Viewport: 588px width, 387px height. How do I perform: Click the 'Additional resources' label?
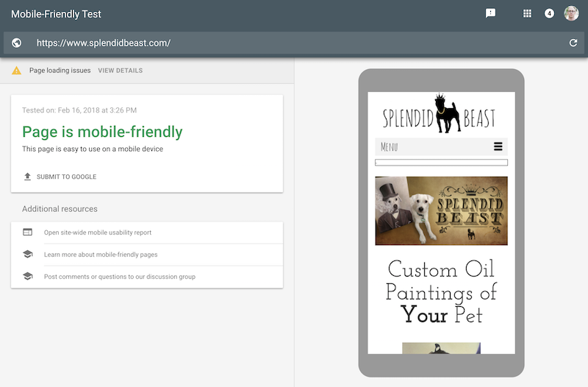[x=60, y=209]
